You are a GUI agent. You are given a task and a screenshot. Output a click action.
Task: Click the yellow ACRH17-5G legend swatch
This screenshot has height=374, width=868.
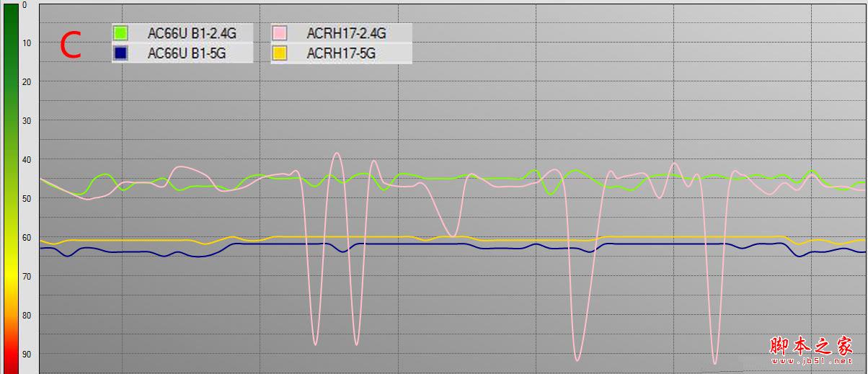280,53
